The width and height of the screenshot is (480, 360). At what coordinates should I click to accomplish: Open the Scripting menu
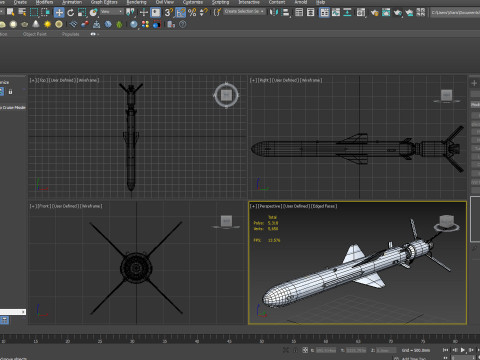[220, 2]
